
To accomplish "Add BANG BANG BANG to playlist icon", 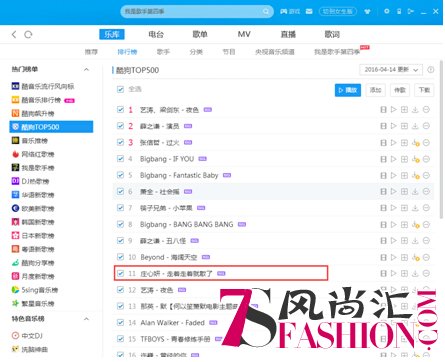I will tap(404, 224).
